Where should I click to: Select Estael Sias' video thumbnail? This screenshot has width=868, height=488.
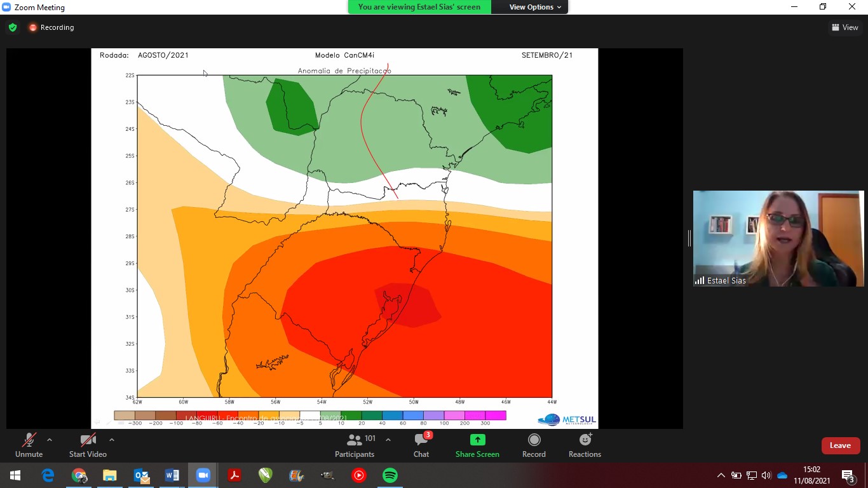pyautogui.click(x=778, y=238)
